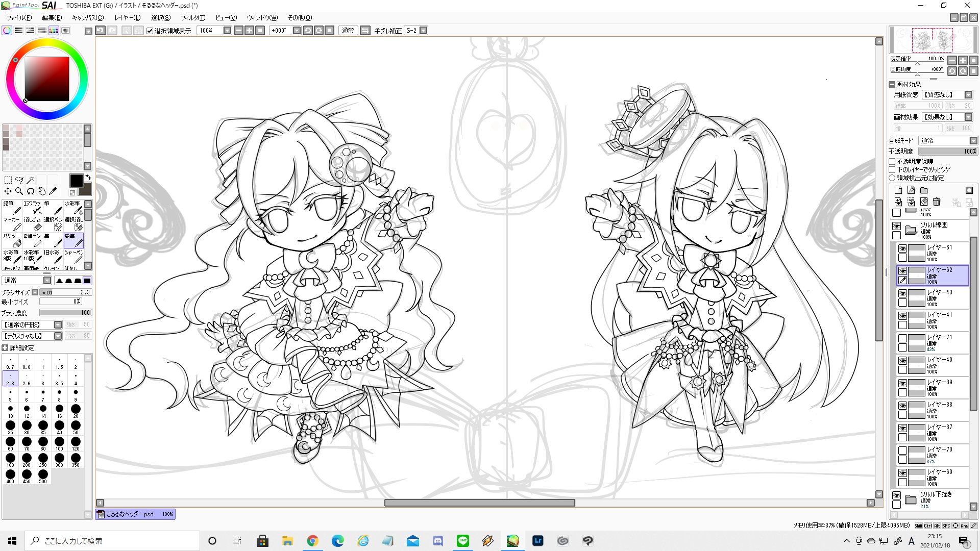
Task: Create a new layer folder
Action: click(x=924, y=190)
